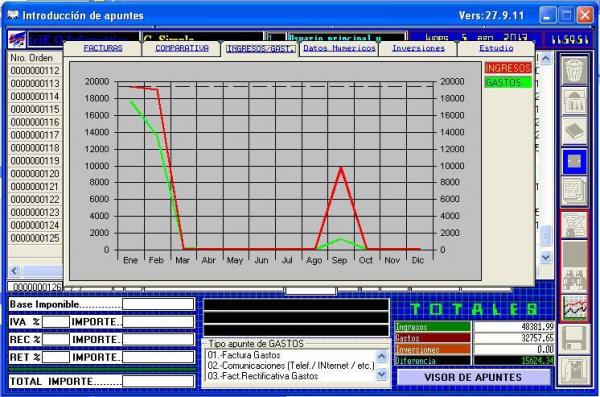Screen dimensions: 600x397
Task: Click the trash can delete icon
Action: (x=574, y=70)
